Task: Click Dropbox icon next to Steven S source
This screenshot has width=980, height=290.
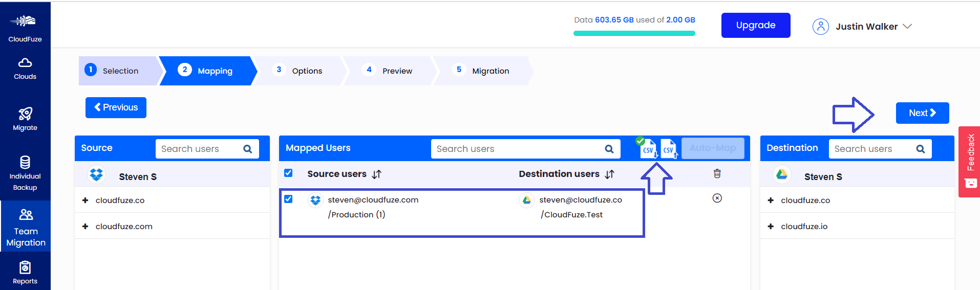Action: tap(96, 175)
